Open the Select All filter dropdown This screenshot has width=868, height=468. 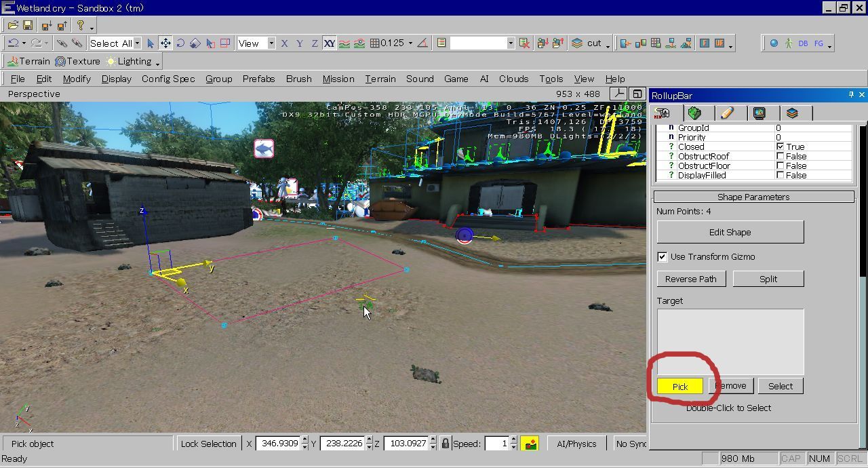pyautogui.click(x=137, y=43)
